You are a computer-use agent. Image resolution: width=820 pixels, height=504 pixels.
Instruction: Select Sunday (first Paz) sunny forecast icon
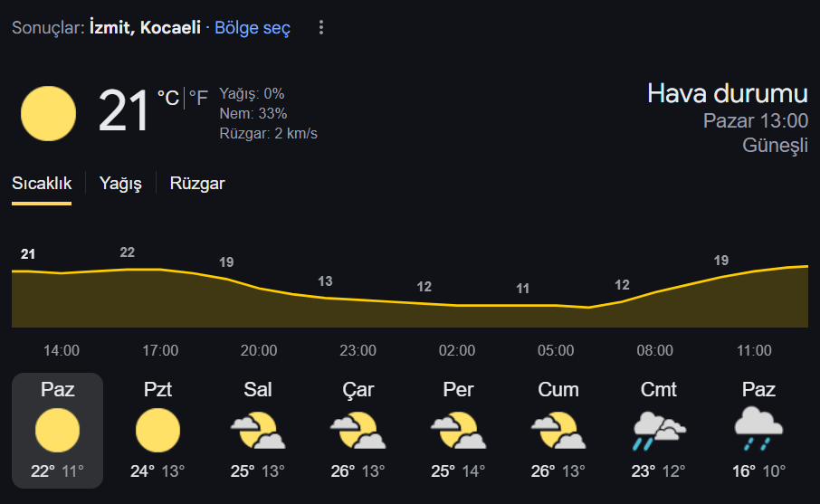58,431
